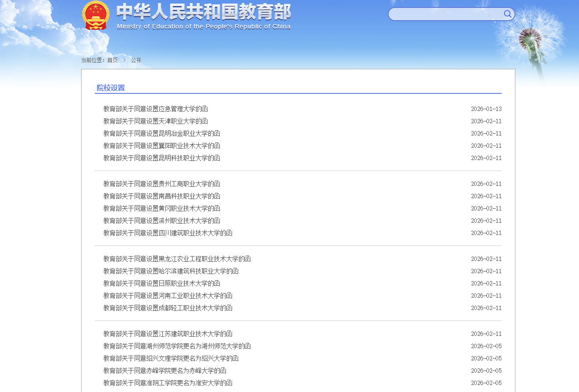Screen dimensions: 579x392
Task: Click the 昆明冶金职业大学 letter link
Action: 161,133
